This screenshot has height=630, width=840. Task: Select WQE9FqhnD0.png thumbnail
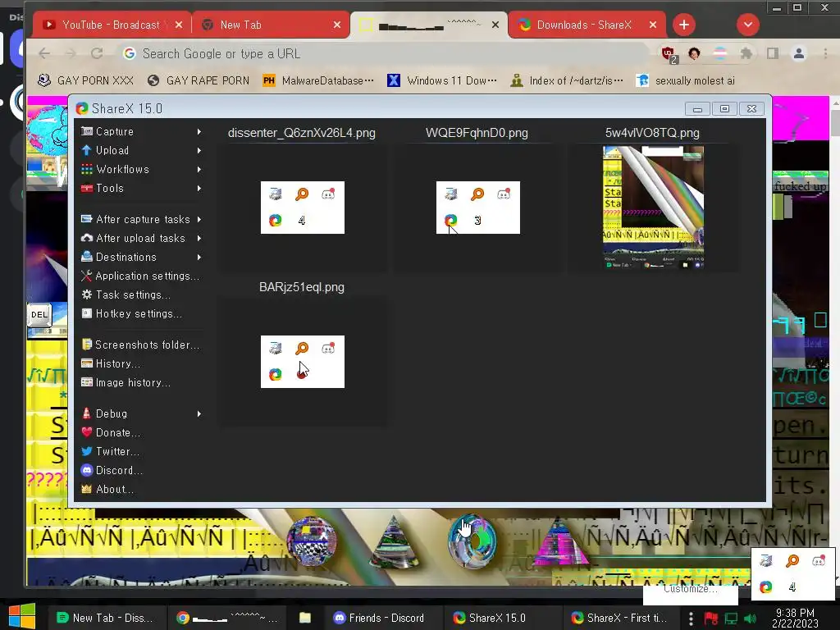478,208
